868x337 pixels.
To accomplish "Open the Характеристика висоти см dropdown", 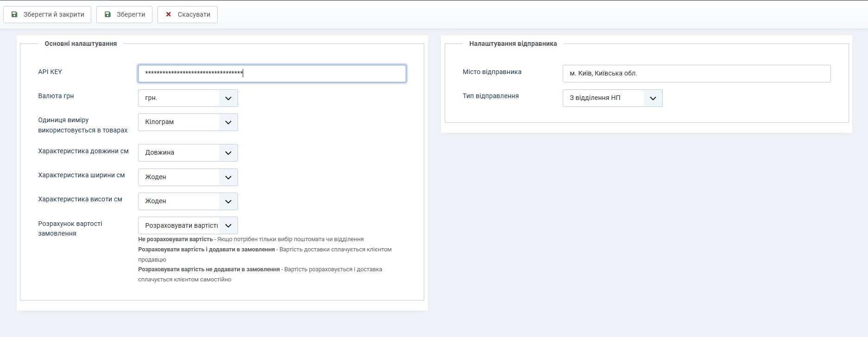I will [x=188, y=201].
